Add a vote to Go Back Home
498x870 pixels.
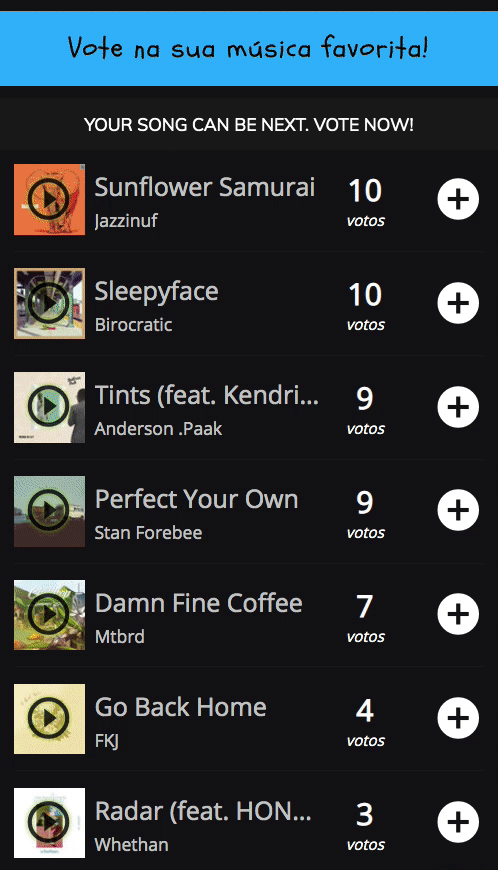tap(458, 717)
